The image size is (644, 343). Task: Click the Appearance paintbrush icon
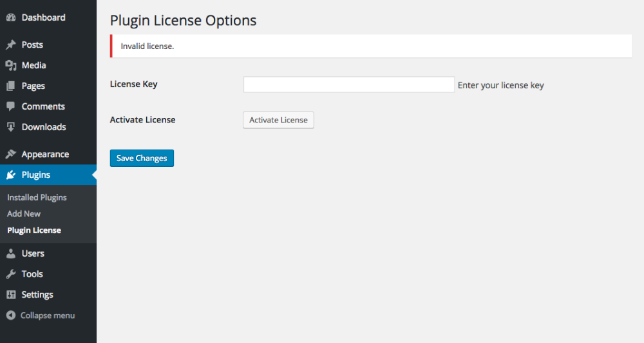pyautogui.click(x=11, y=155)
